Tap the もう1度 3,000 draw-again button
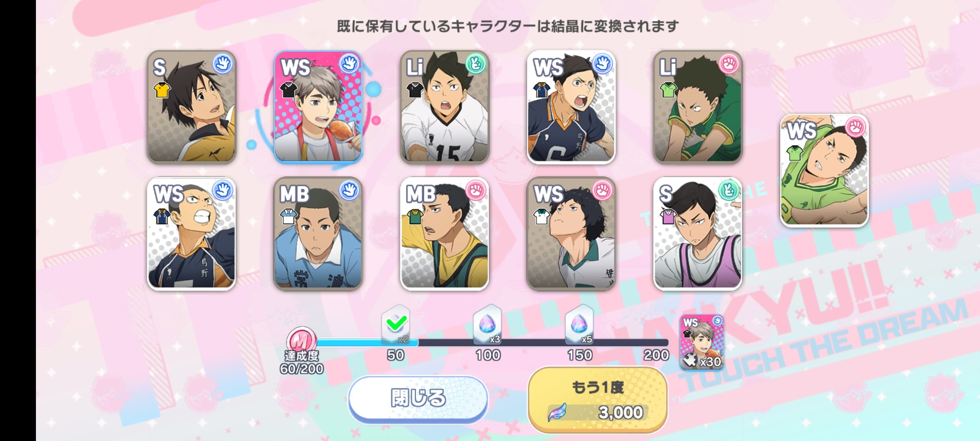Viewport: 980px width, 441px height. pos(598,400)
